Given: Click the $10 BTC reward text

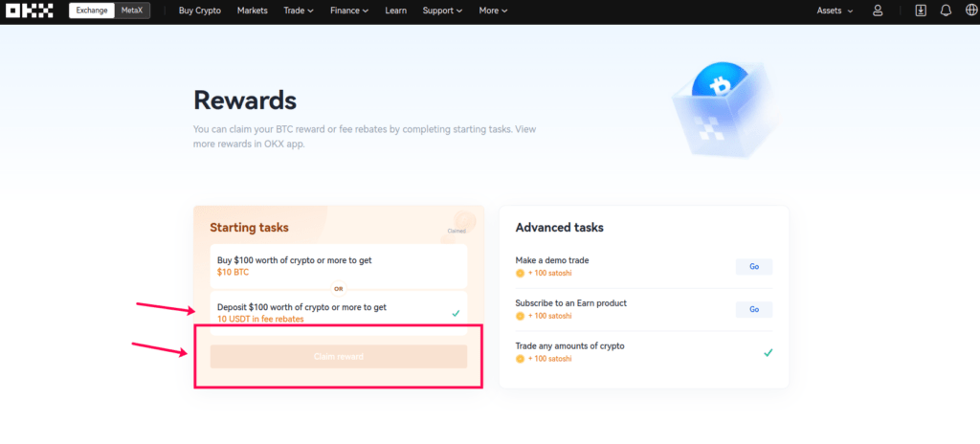Looking at the screenshot, I should (x=232, y=272).
